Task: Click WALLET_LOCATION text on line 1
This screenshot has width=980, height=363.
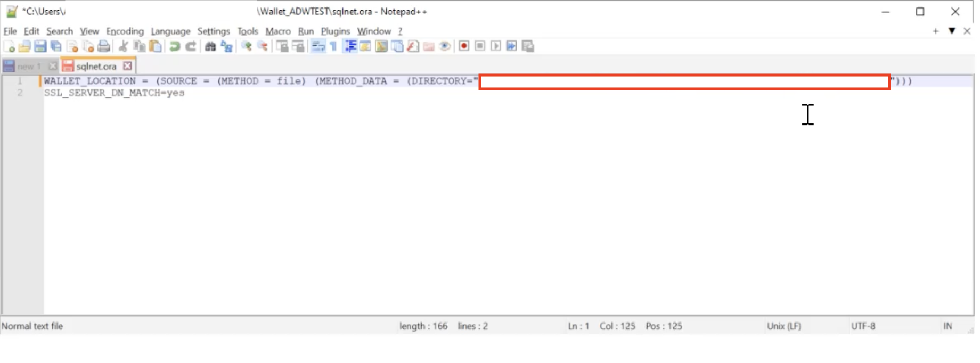Action: tap(90, 81)
